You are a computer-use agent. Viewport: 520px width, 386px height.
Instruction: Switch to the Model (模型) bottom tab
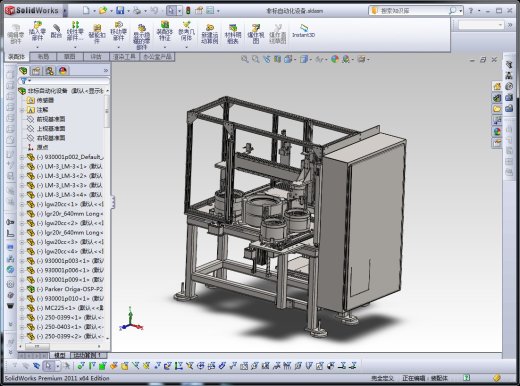point(60,355)
